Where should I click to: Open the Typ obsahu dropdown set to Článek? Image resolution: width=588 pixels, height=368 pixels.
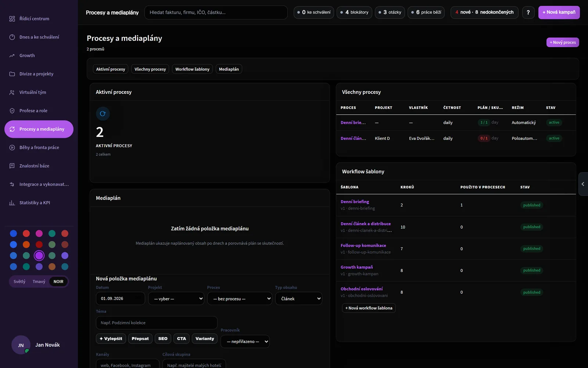tap(299, 298)
